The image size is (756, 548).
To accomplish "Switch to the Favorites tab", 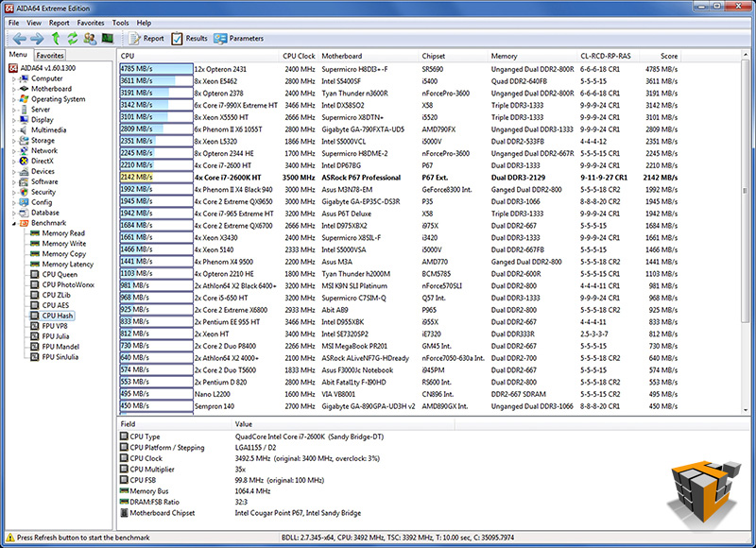I will (50, 56).
